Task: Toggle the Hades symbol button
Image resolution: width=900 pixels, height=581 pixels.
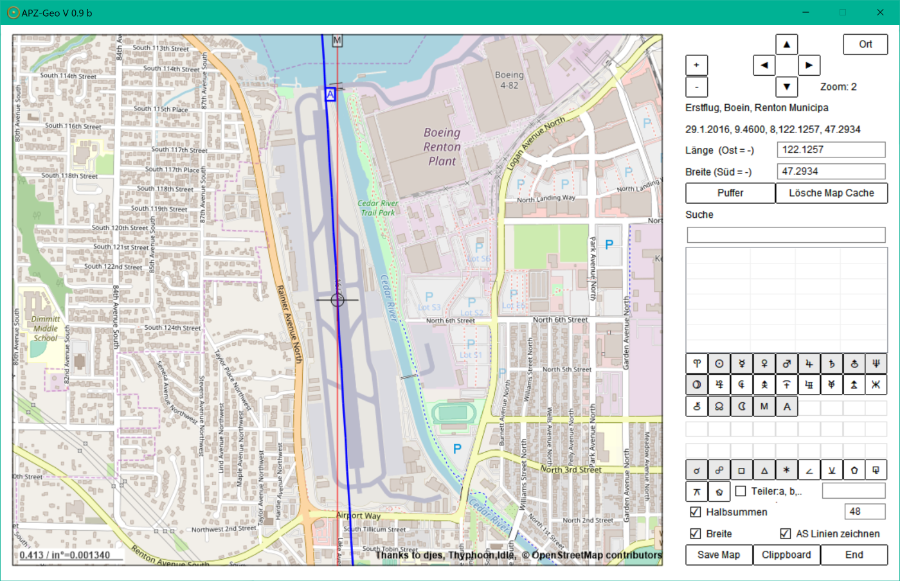Action: point(742,385)
